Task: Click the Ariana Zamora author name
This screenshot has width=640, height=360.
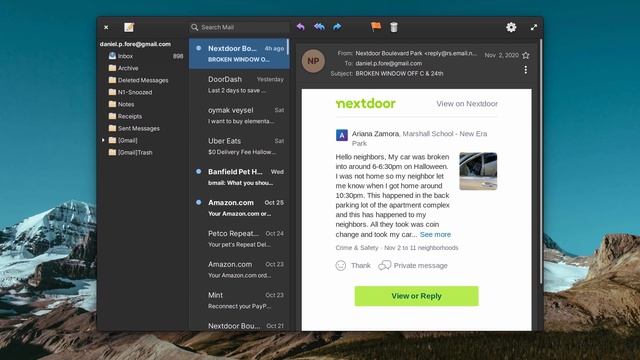Action: [376, 134]
